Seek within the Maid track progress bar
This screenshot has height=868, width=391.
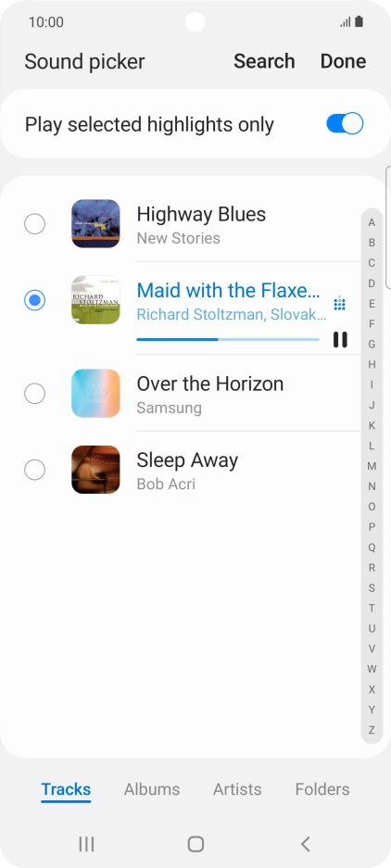228,339
